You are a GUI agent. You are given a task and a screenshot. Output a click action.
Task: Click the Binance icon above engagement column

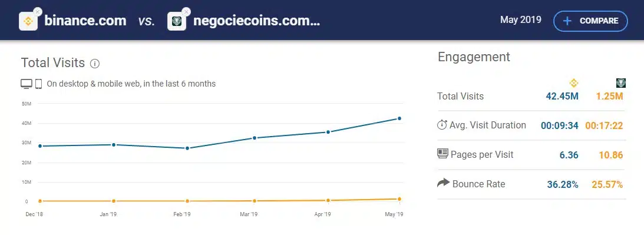coord(574,83)
